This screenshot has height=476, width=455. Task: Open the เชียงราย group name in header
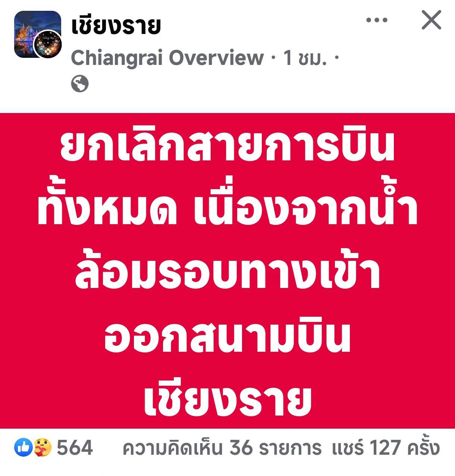point(116,25)
